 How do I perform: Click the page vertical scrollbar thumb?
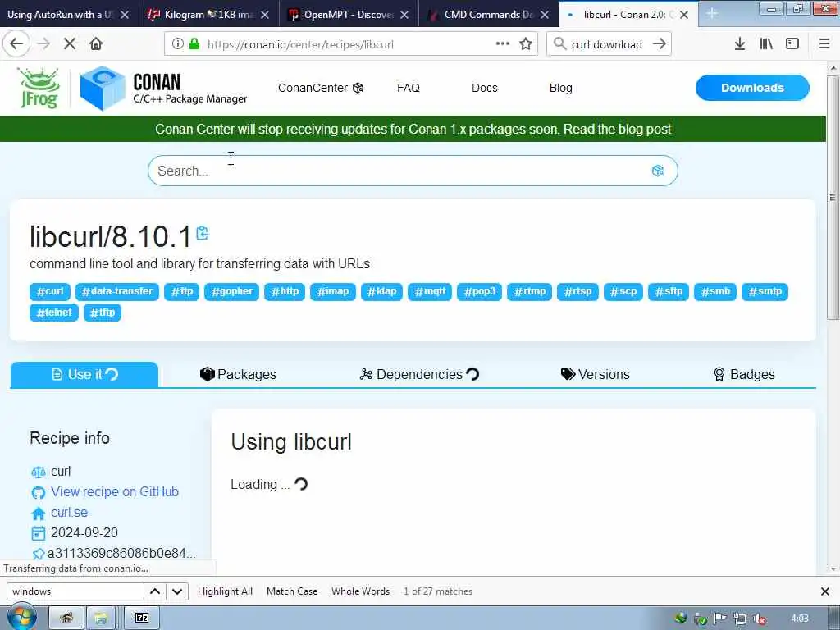click(833, 198)
